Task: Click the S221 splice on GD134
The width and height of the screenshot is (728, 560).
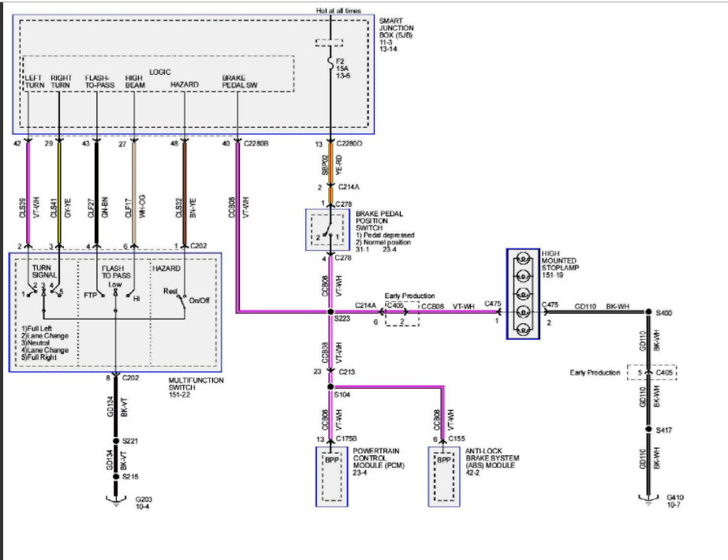Action: pos(116,441)
